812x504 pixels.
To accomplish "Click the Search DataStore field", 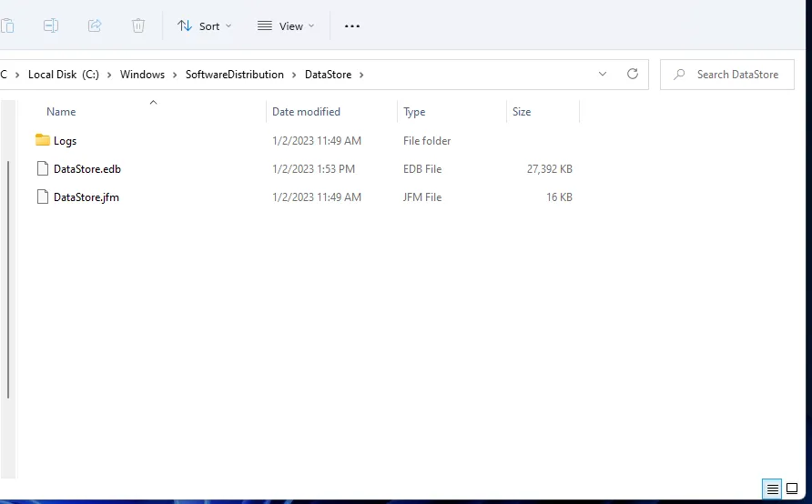I will click(x=727, y=75).
